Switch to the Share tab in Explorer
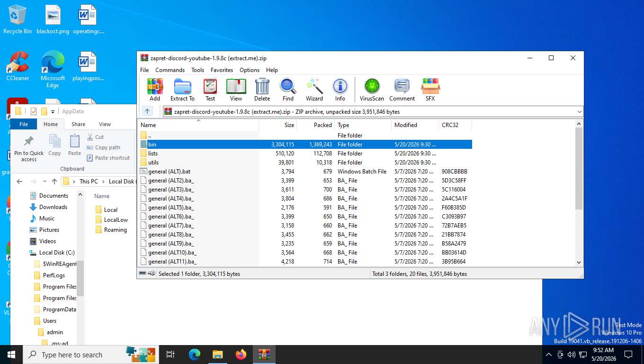This screenshot has width=644, height=364. coord(78,124)
